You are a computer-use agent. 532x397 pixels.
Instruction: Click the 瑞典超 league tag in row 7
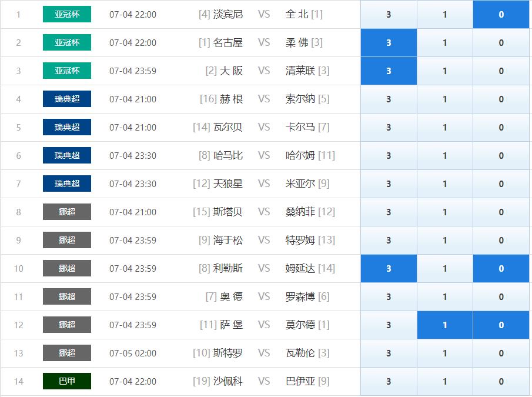(x=67, y=184)
